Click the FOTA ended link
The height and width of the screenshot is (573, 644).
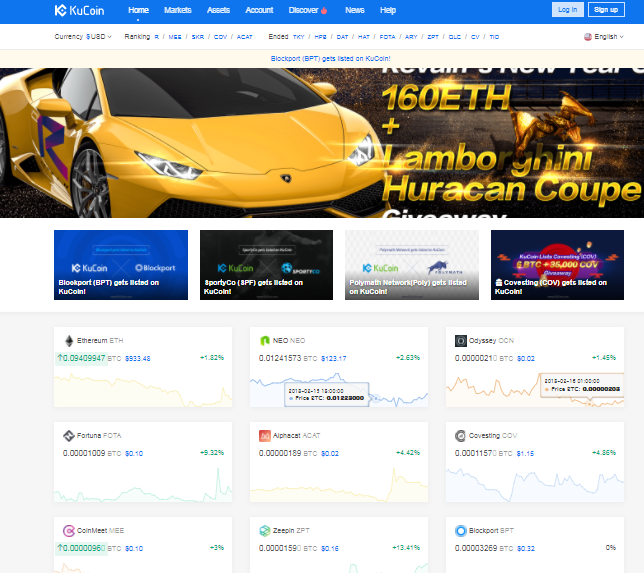pos(387,37)
